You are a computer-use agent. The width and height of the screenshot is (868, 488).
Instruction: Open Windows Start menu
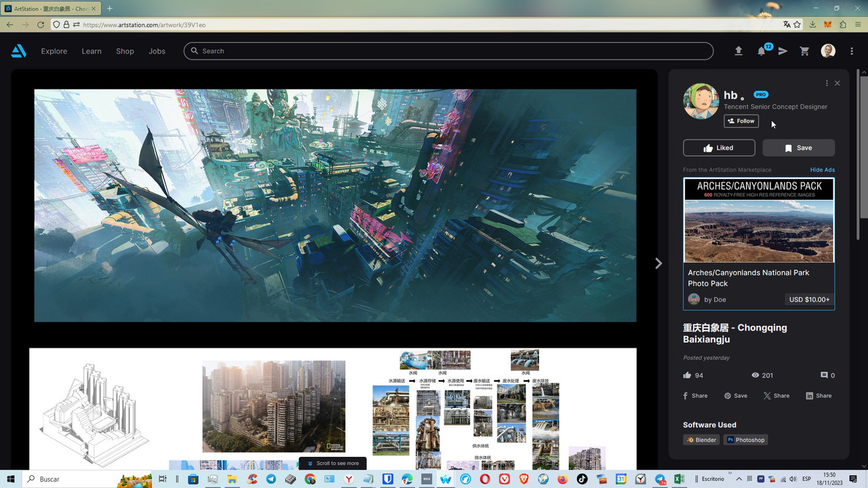click(x=11, y=479)
